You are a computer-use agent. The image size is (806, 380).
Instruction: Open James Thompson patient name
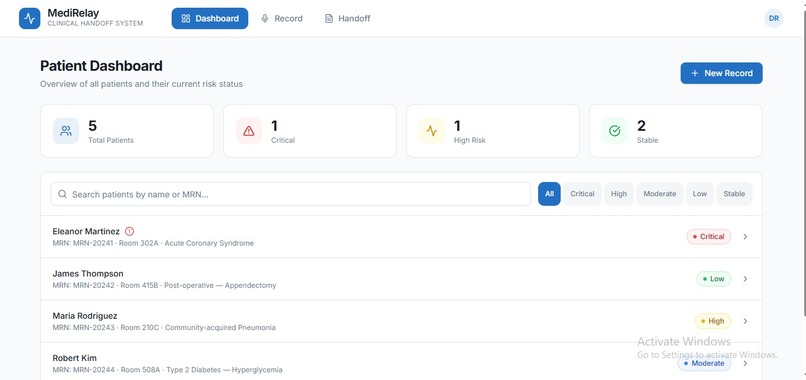pos(88,274)
